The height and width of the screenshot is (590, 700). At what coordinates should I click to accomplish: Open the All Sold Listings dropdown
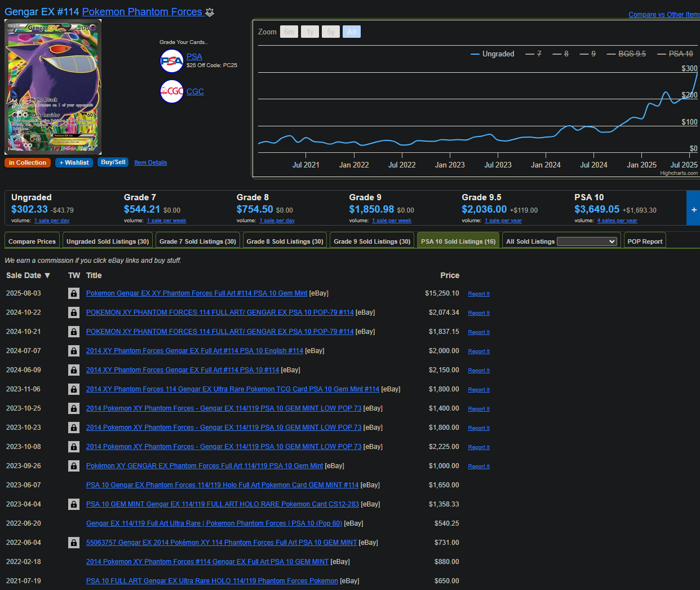(587, 241)
